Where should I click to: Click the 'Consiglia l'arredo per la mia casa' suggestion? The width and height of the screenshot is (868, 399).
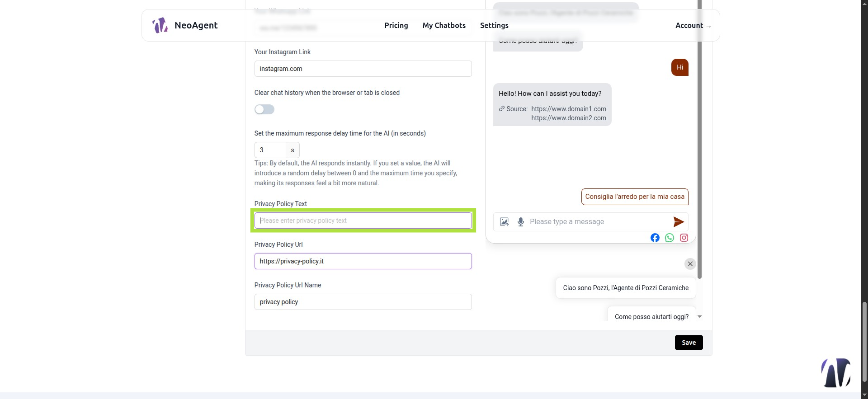click(x=635, y=197)
